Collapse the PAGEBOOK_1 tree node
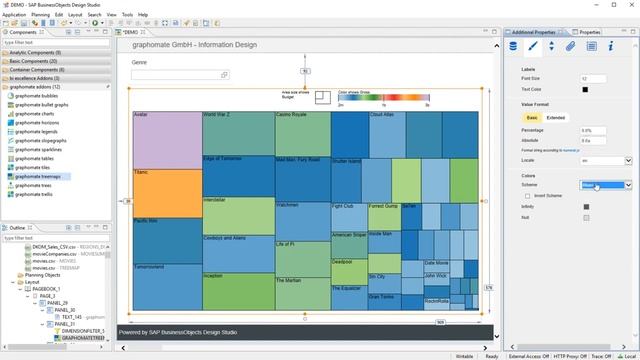This screenshot has height=360, width=640. click(20, 289)
